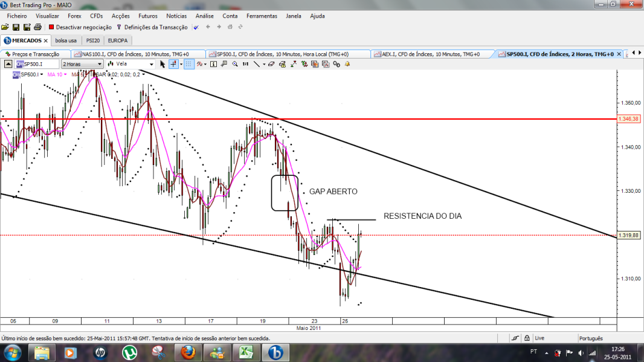This screenshot has width=644, height=362.
Task: Open Excel from the taskbar
Action: tap(246, 352)
